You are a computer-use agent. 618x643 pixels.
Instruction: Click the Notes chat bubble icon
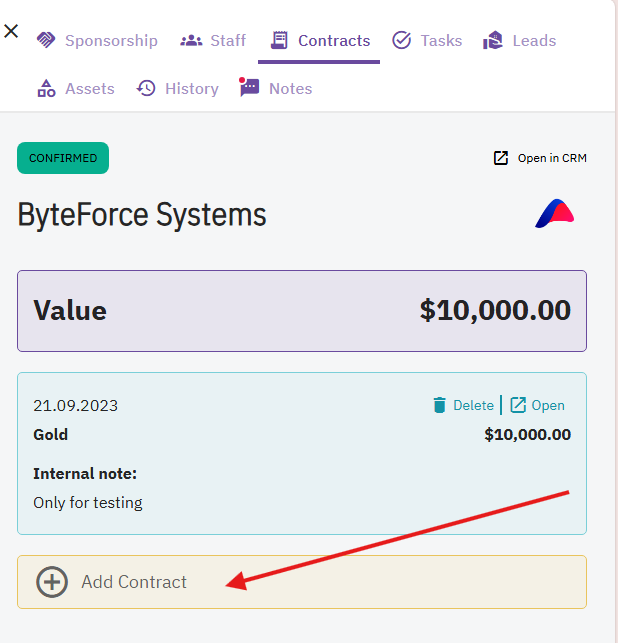249,87
